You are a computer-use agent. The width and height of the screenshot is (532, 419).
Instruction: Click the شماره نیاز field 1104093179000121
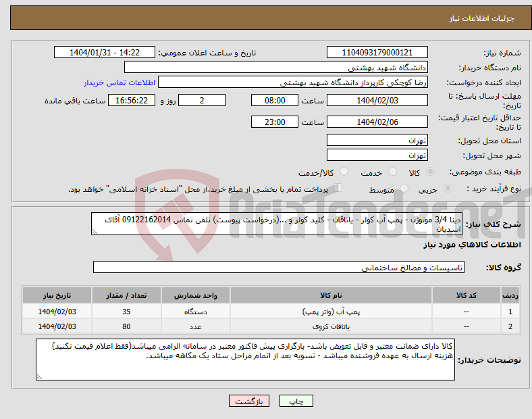377,52
